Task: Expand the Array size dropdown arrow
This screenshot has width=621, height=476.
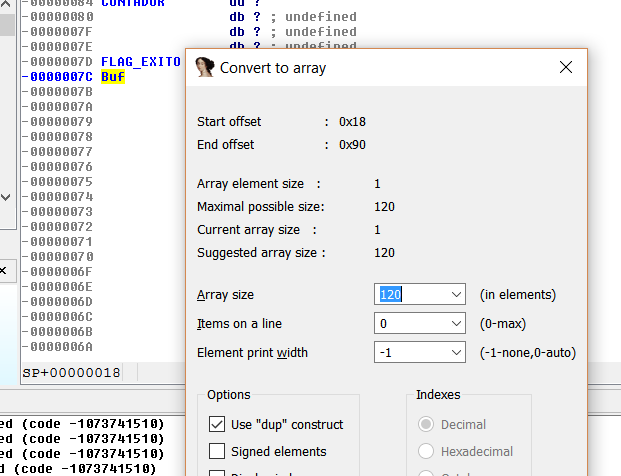Action: [x=457, y=295]
